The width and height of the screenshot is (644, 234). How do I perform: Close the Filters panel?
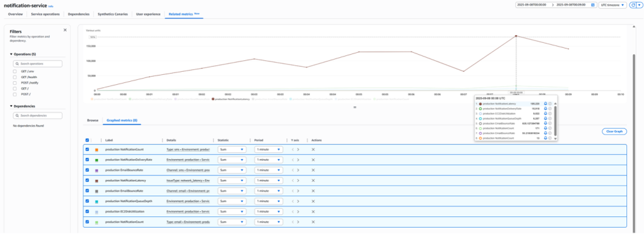[65, 30]
